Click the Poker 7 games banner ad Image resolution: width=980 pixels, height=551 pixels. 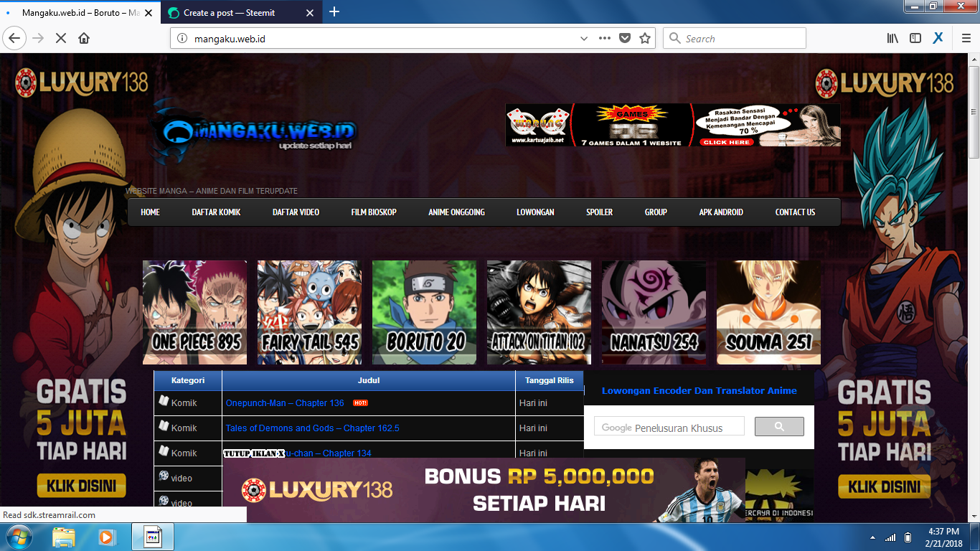coord(673,125)
